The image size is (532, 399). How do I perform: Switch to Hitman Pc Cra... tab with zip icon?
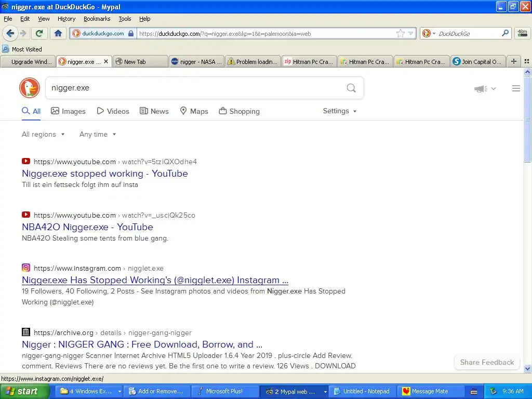click(309, 62)
